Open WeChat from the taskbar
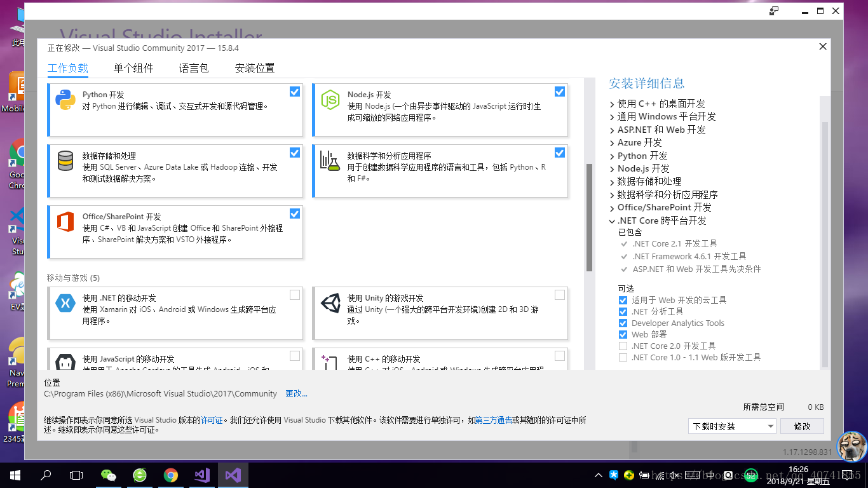This screenshot has width=868, height=488. (109, 475)
